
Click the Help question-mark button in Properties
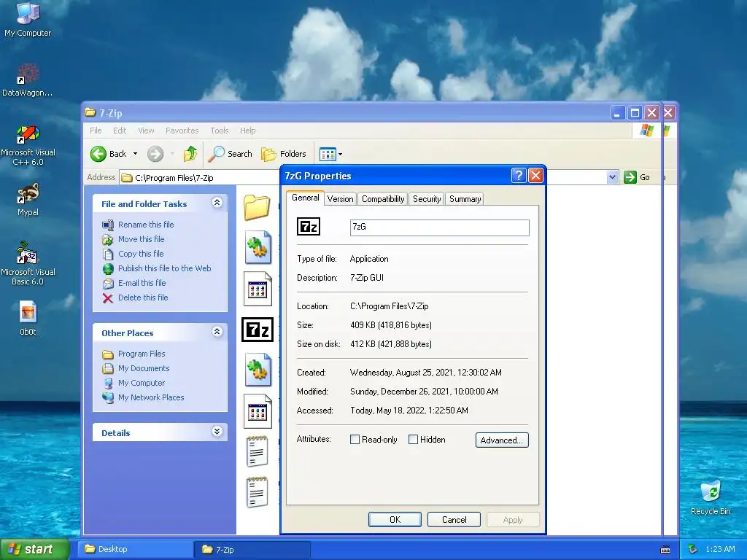click(519, 176)
